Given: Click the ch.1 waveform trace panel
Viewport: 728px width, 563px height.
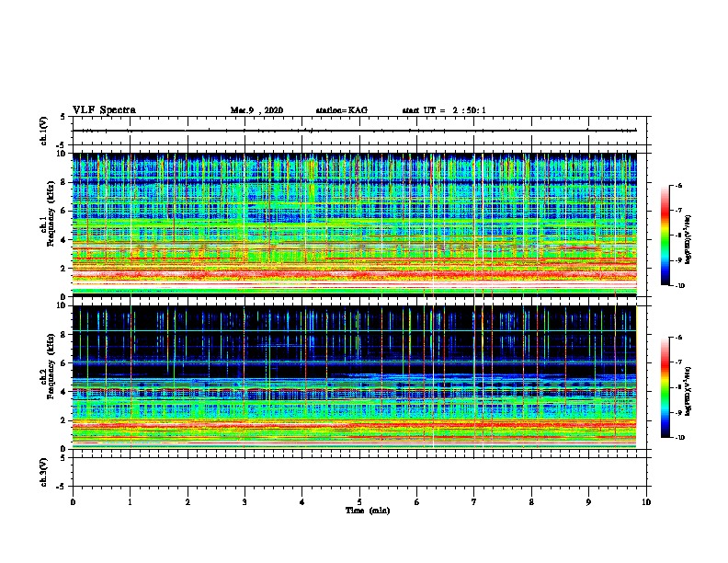Looking at the screenshot, I should pyautogui.click(x=361, y=131).
